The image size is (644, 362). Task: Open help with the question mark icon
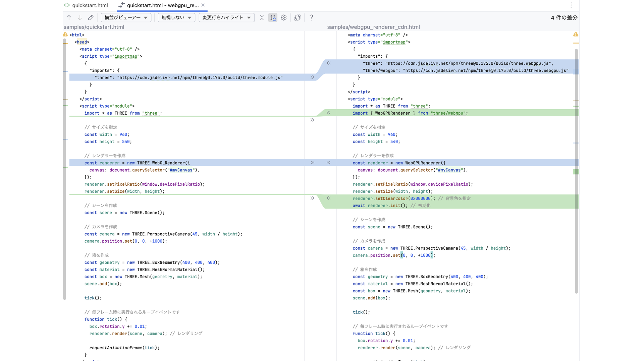pos(311,18)
